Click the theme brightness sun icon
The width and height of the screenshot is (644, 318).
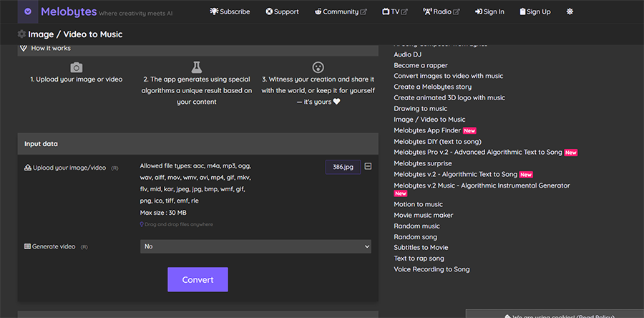(x=570, y=11)
